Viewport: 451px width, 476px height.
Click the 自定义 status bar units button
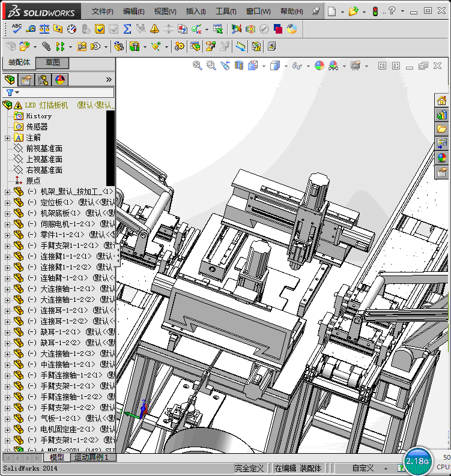point(363,468)
